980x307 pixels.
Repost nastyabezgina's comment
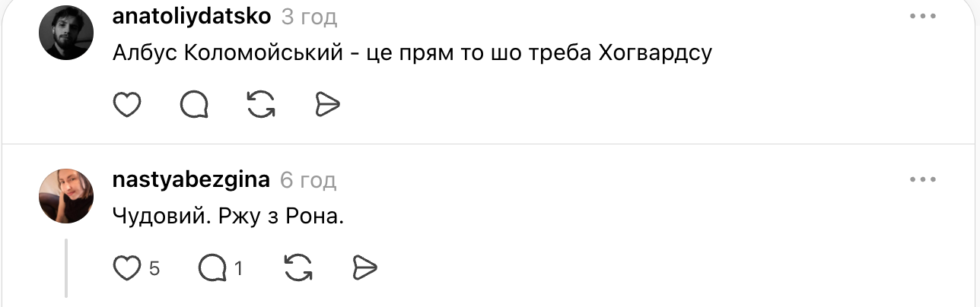pos(298,267)
